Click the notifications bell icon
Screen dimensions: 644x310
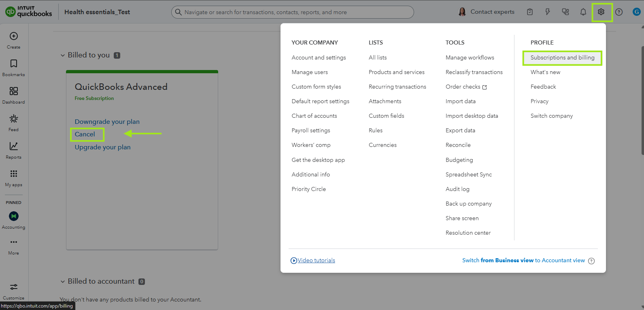tap(583, 12)
